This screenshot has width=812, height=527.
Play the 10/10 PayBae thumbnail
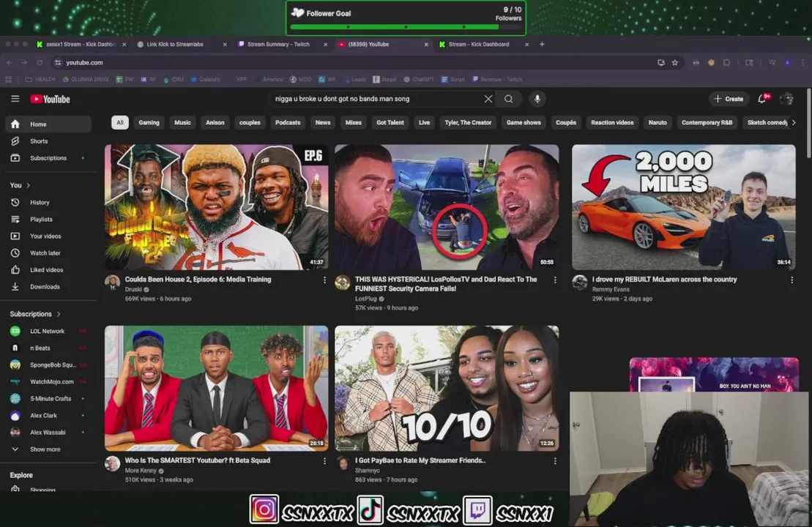[447, 388]
